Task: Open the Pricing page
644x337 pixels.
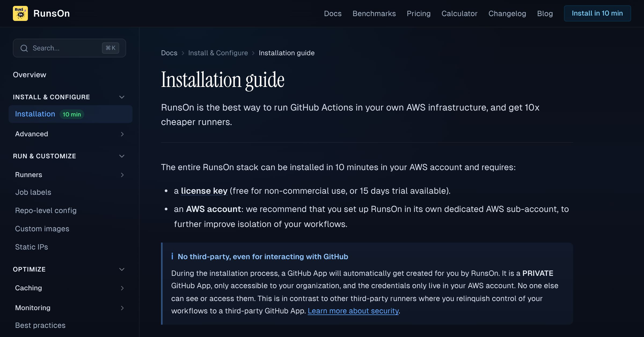Action: point(419,13)
